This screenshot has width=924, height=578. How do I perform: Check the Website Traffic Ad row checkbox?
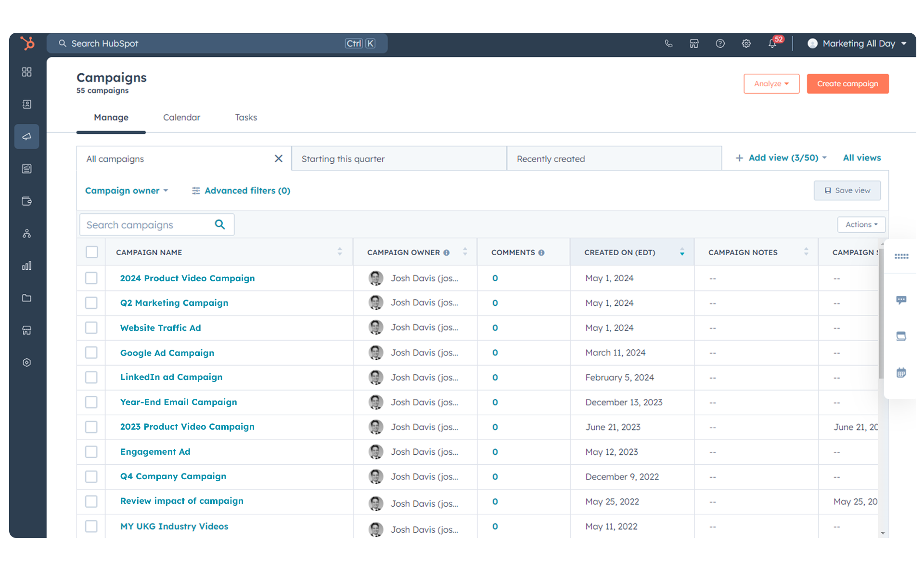[x=91, y=328]
